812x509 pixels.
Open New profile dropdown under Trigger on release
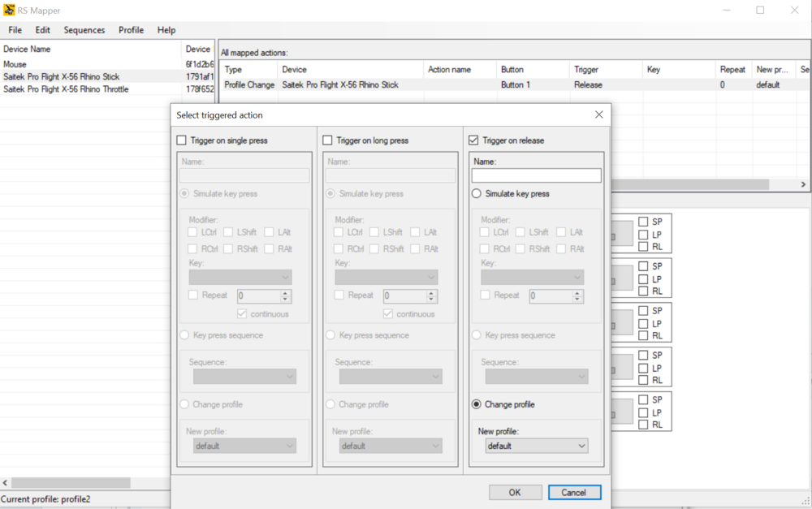(x=537, y=446)
